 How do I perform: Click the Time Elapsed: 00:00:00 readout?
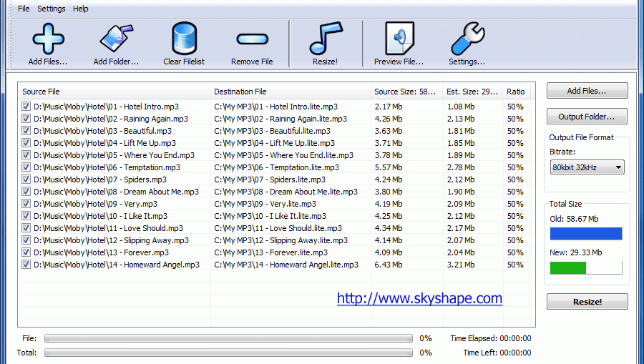pos(490,338)
